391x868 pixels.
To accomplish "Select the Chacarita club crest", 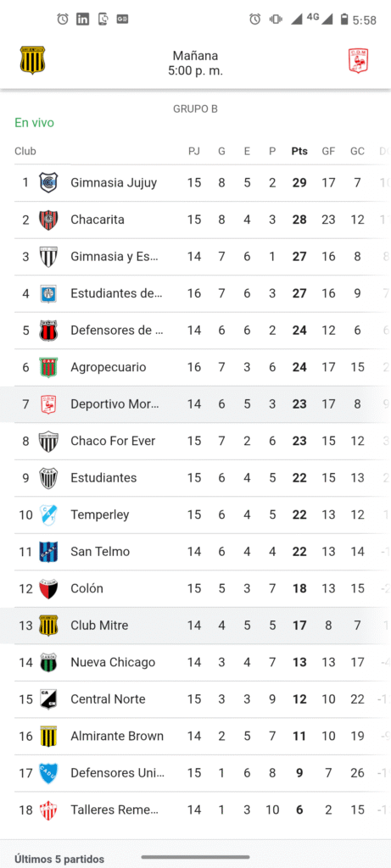I will pyautogui.click(x=48, y=220).
